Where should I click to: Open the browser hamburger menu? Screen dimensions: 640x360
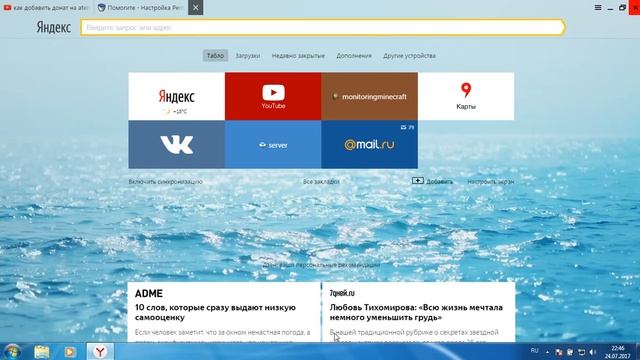point(598,7)
